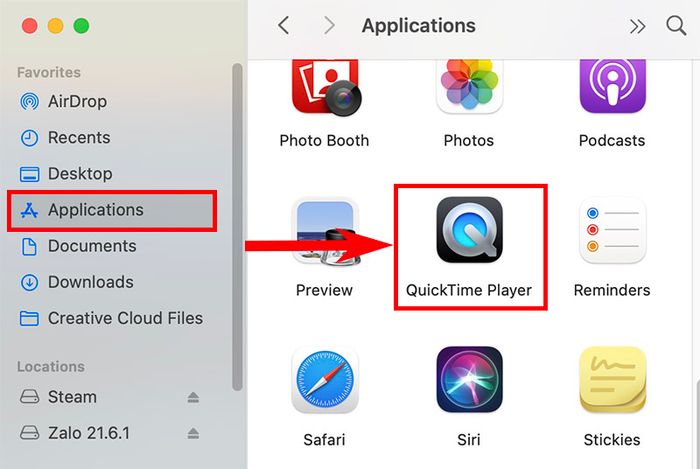Open Downloads in the sidebar

[x=77, y=282]
